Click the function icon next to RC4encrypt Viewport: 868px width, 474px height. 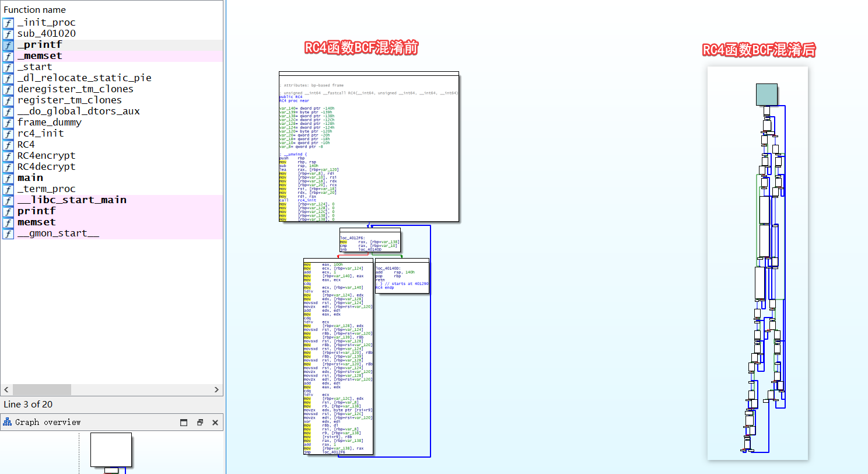(x=8, y=156)
